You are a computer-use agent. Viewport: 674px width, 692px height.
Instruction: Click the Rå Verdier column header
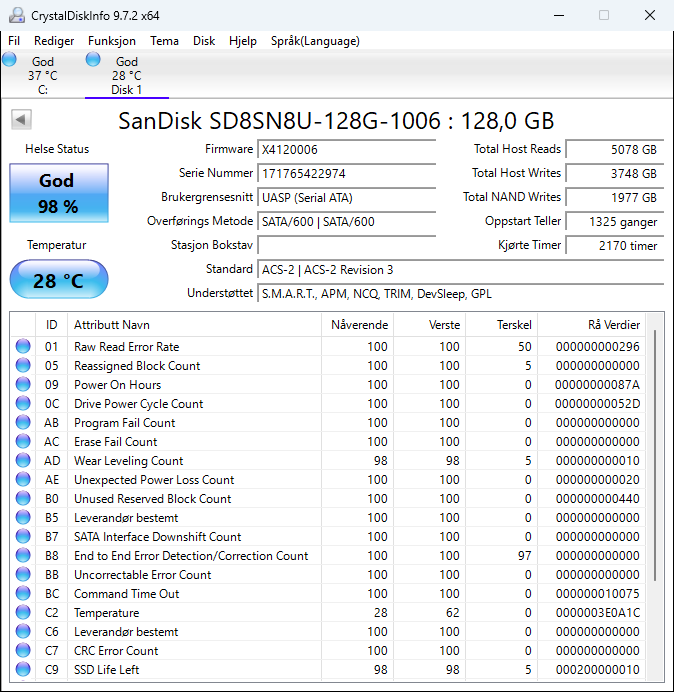(591, 325)
